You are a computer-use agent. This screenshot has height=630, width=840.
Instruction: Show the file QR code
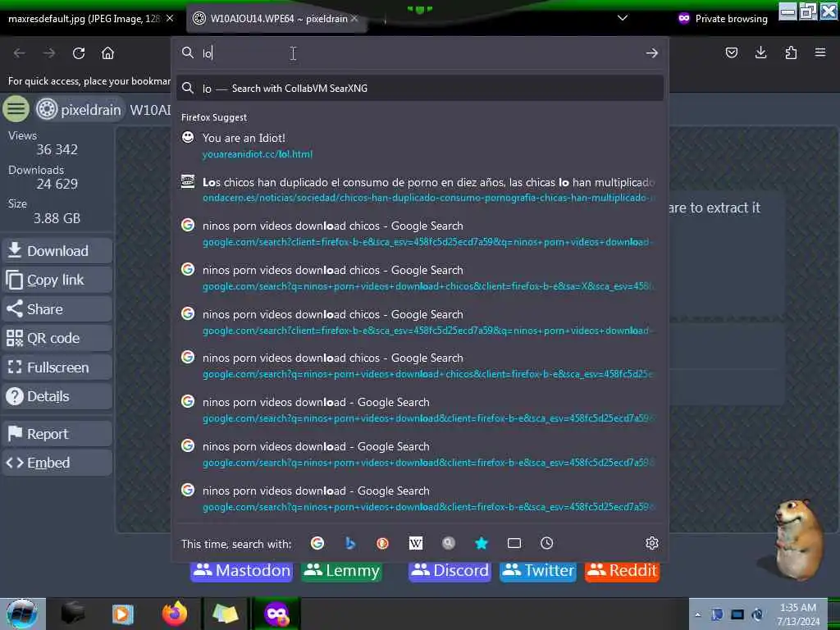click(x=57, y=338)
